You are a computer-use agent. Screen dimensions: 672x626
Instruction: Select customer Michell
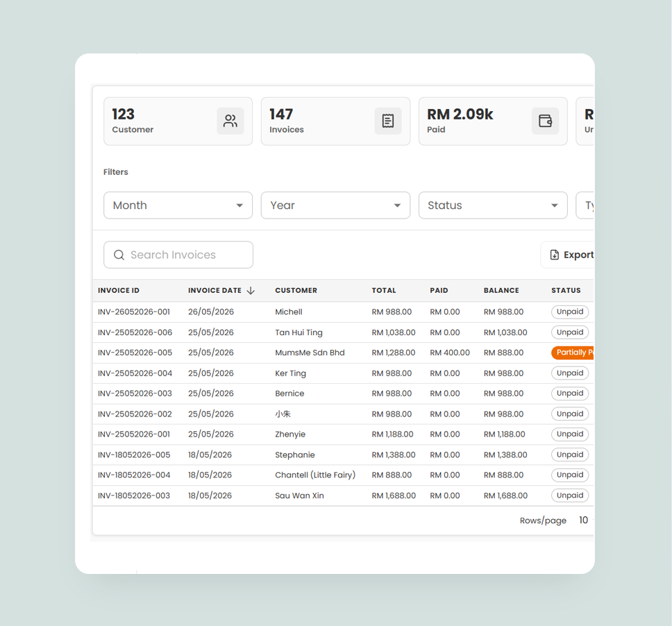click(x=288, y=312)
